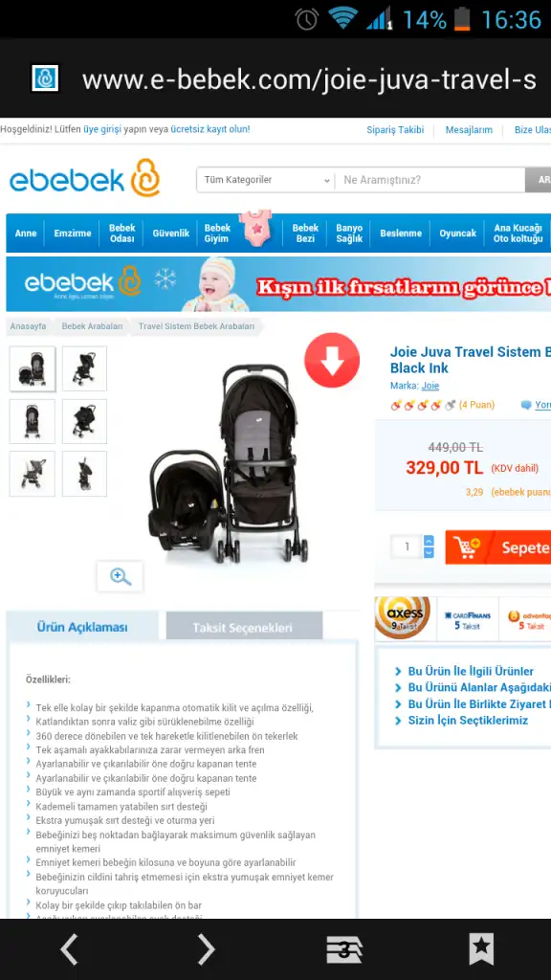Open the browser bookmarks star icon
The width and height of the screenshot is (551, 980).
482,949
